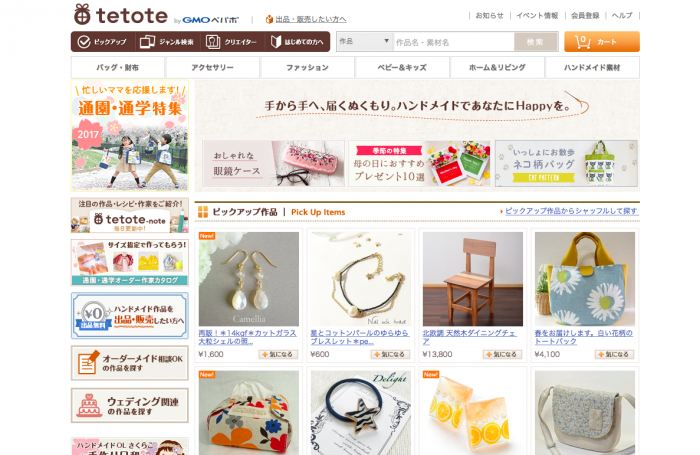Follow the ピックアップ作品からシャッフルして探す link
The width and height of the screenshot is (700, 455).
pos(571,211)
